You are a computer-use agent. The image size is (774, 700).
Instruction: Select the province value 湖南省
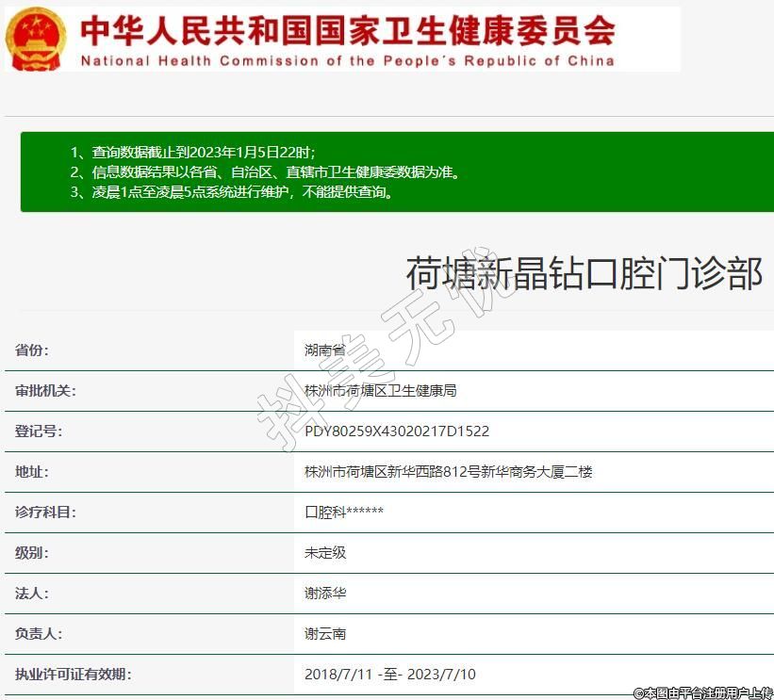click(x=325, y=350)
